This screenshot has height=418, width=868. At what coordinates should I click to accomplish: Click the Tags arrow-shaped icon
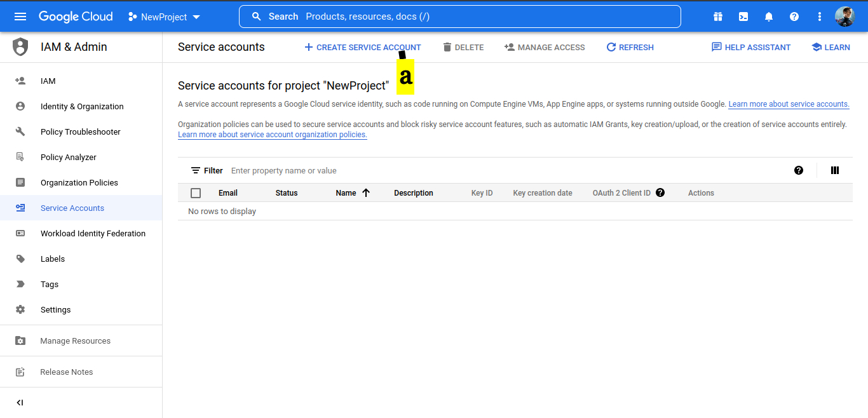pyautogui.click(x=20, y=284)
